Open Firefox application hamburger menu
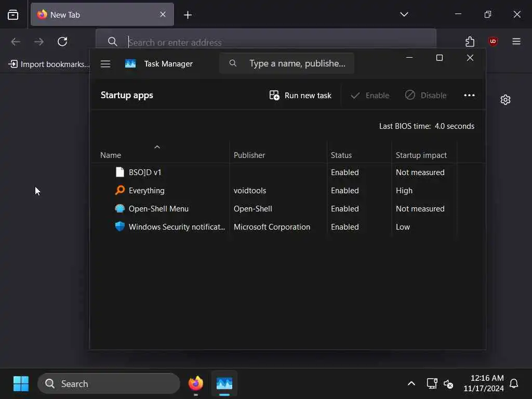 coord(516,42)
